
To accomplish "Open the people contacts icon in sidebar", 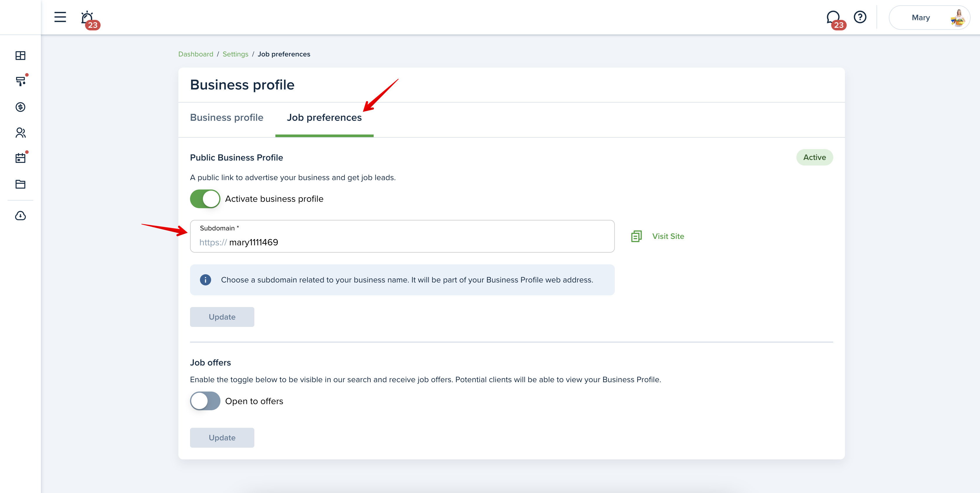I will click(x=20, y=133).
